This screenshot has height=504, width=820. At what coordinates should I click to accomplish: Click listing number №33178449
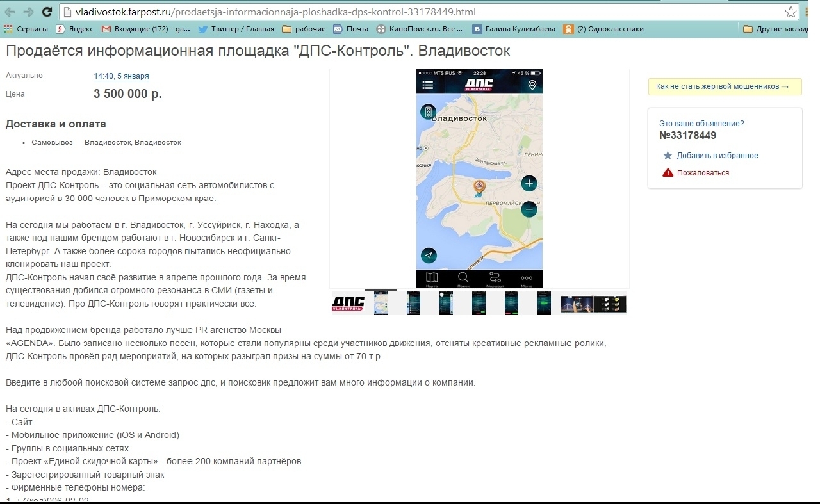[687, 136]
